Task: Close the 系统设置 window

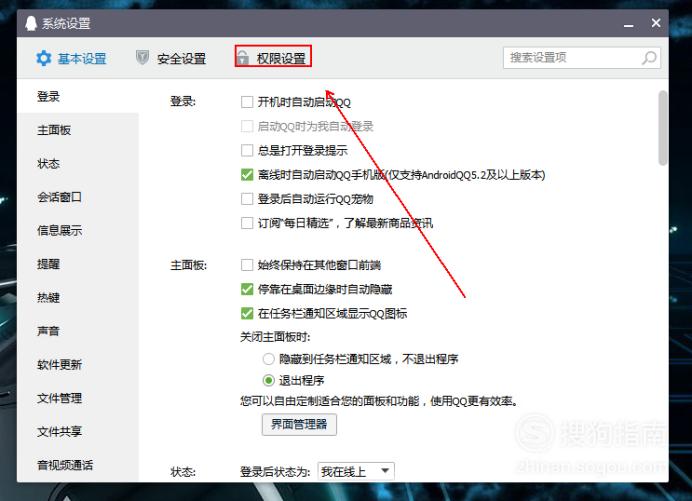Action: [656, 23]
